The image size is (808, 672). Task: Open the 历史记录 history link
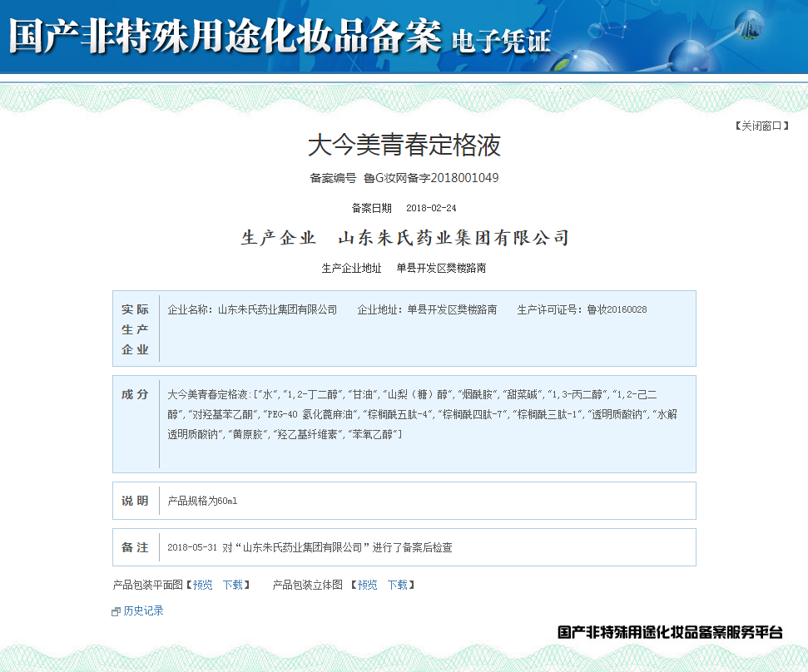coord(143,610)
